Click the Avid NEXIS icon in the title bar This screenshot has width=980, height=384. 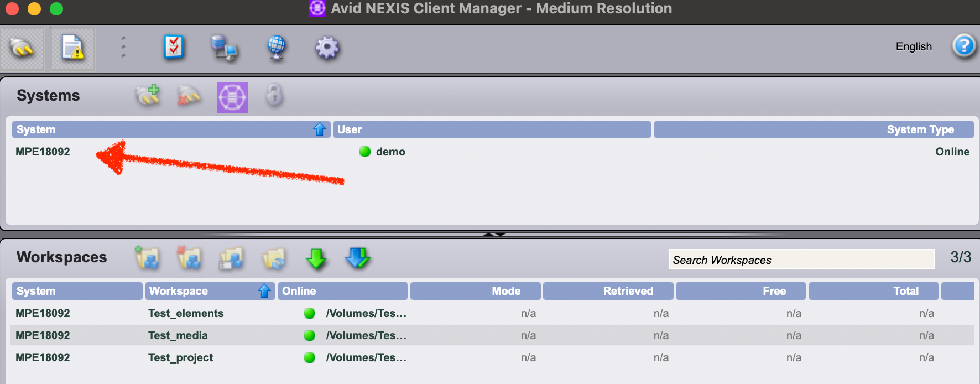tap(317, 8)
